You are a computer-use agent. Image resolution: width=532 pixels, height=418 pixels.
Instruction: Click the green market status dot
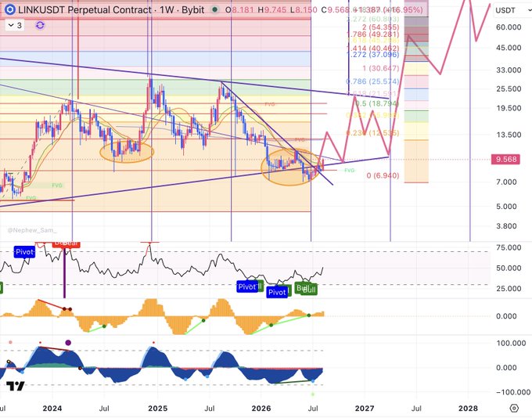pyautogui.click(x=214, y=9)
